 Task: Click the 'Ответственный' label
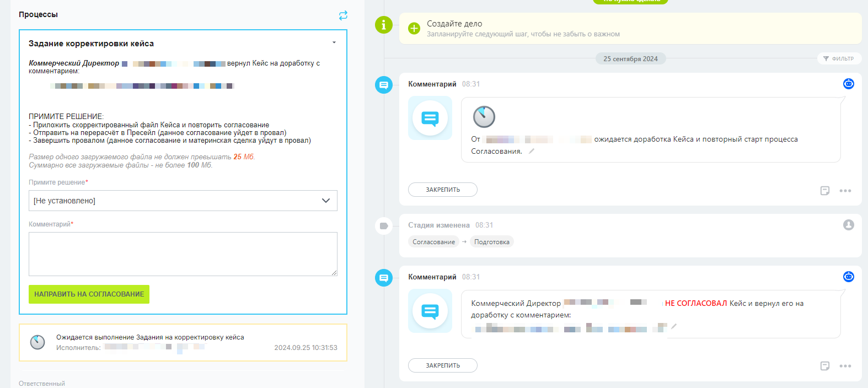[x=42, y=384]
